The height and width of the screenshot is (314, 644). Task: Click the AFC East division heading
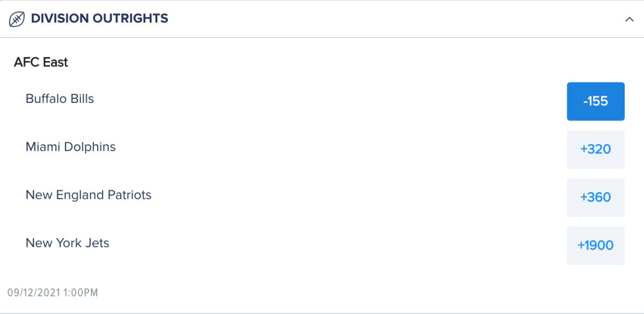pos(41,63)
